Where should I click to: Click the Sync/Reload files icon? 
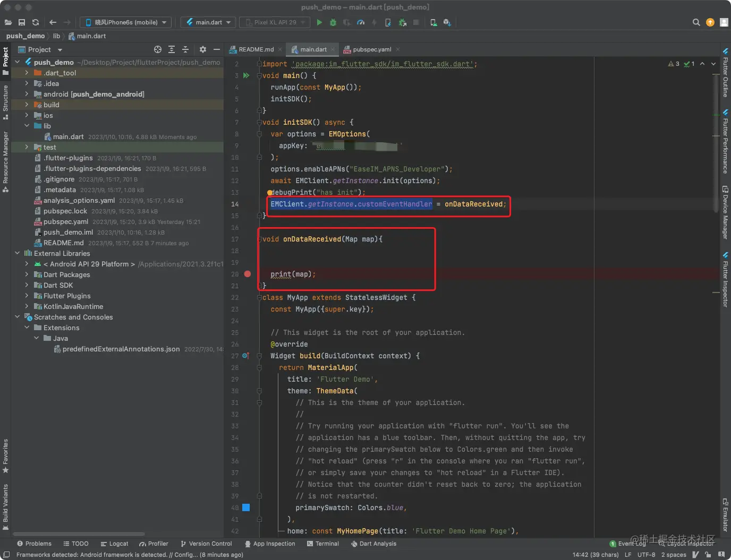point(36,22)
